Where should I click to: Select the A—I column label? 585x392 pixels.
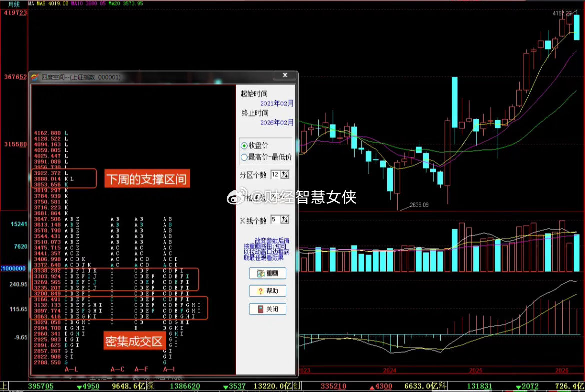tap(169, 369)
